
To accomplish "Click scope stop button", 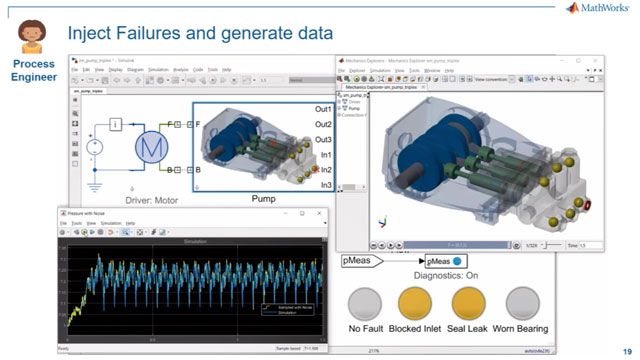I will [100, 232].
